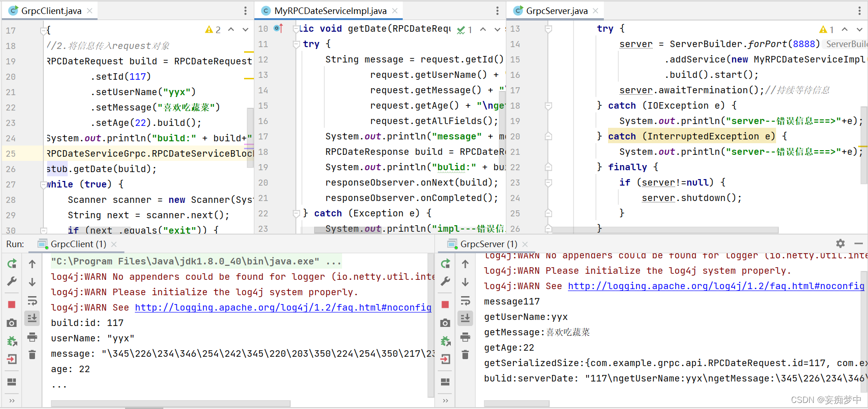Open inspection checkmark indicator in MyRPCDateServiceImpl.java
Screen dimensions: 868x409
[x=465, y=30]
